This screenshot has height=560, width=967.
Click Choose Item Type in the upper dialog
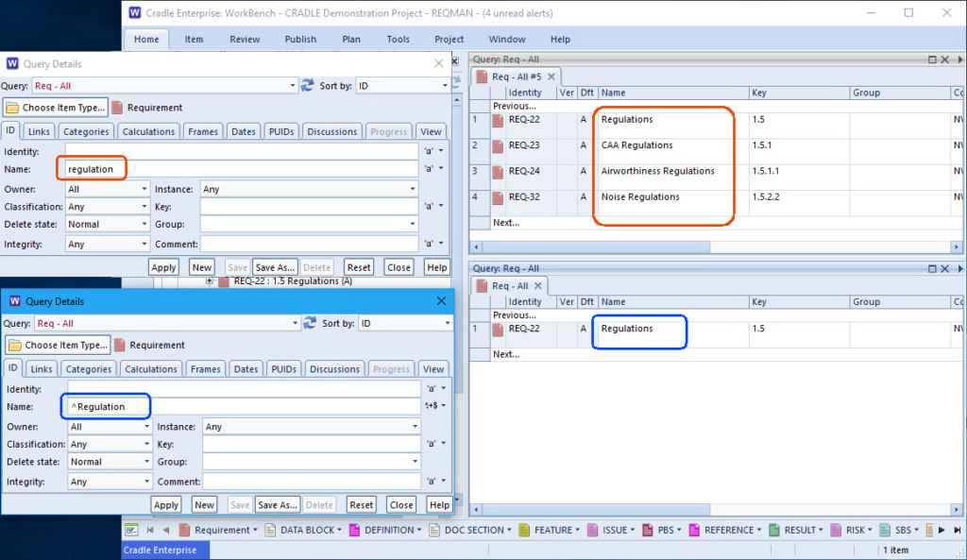click(x=56, y=108)
